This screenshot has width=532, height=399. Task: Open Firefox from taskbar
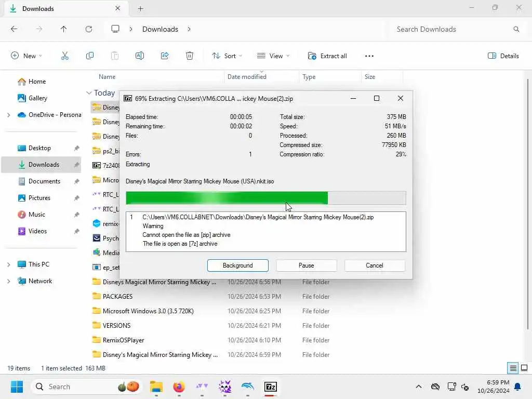(x=179, y=387)
